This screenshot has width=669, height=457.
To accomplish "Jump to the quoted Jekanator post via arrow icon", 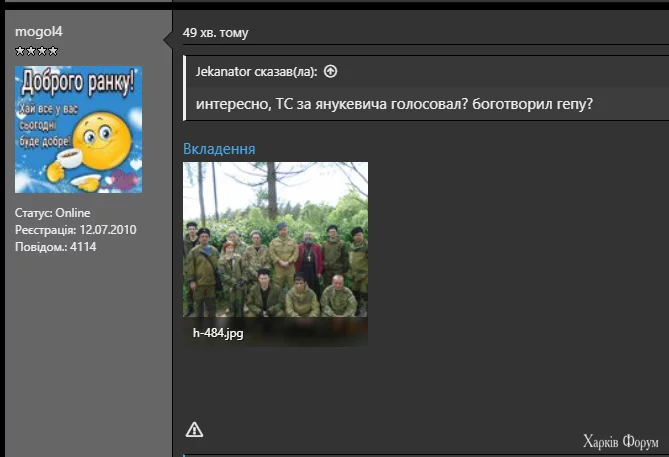I will coord(330,71).
